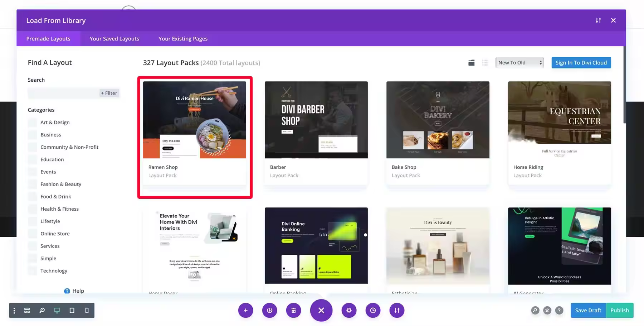
Task: Toggle the Health & Fitness category
Action: click(x=33, y=209)
